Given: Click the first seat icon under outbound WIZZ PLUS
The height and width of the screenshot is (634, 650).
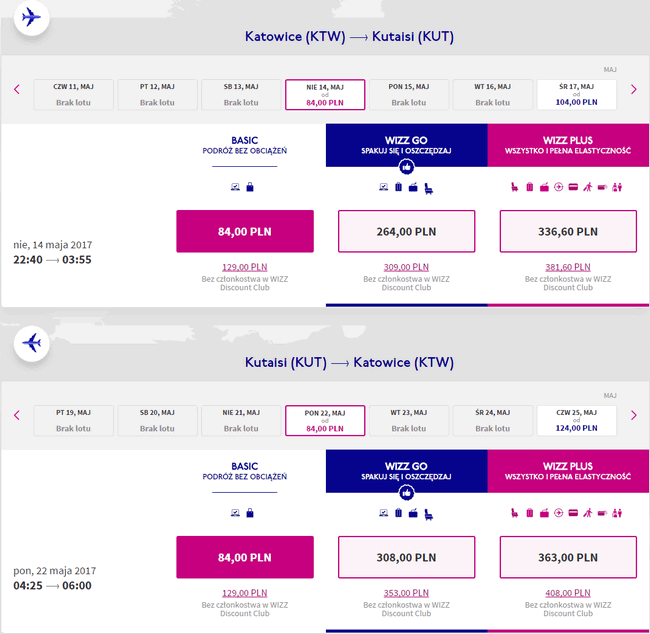Looking at the screenshot, I should pos(514,187).
